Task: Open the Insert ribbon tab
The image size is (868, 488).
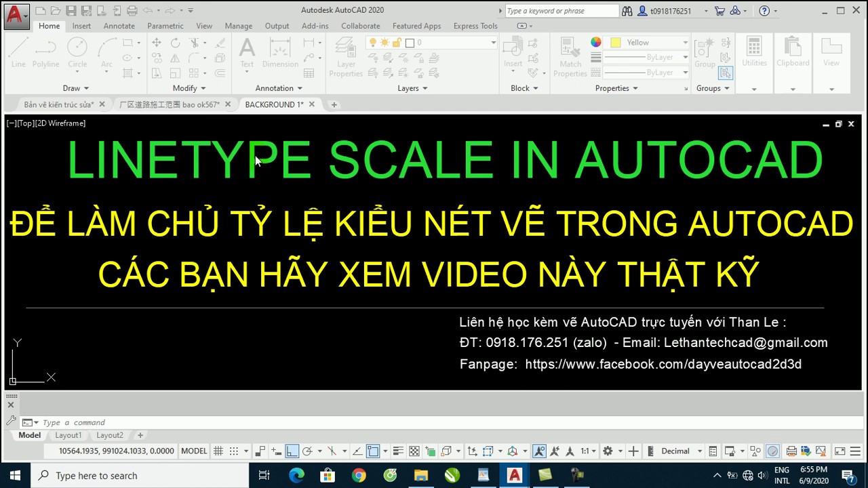Action: tap(81, 26)
